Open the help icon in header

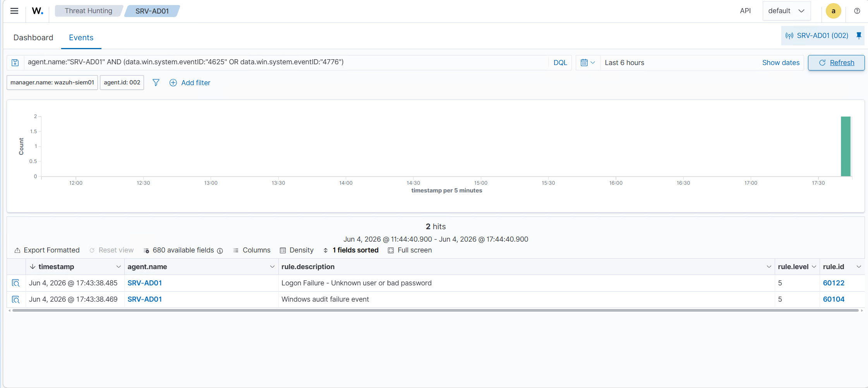[x=857, y=11]
